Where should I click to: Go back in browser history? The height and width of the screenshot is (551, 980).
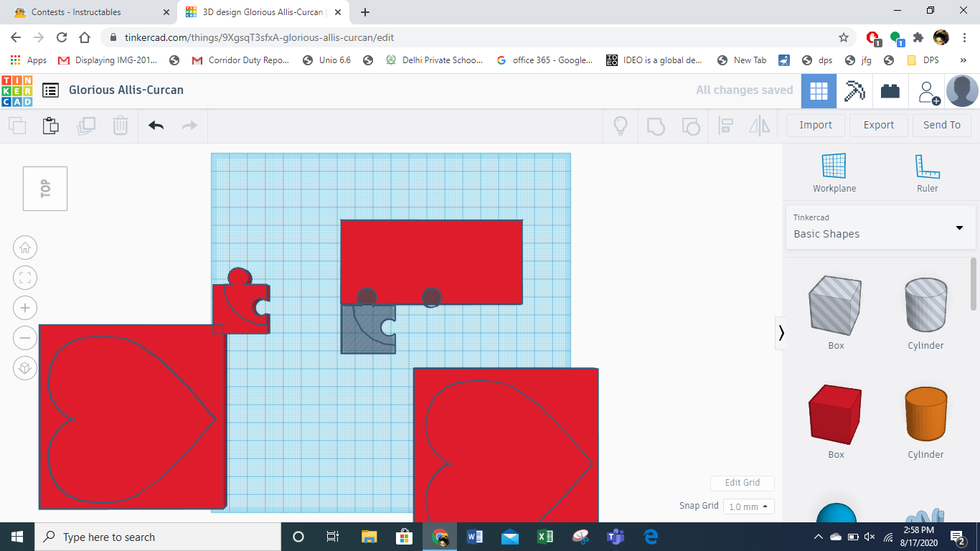pyautogui.click(x=16, y=37)
